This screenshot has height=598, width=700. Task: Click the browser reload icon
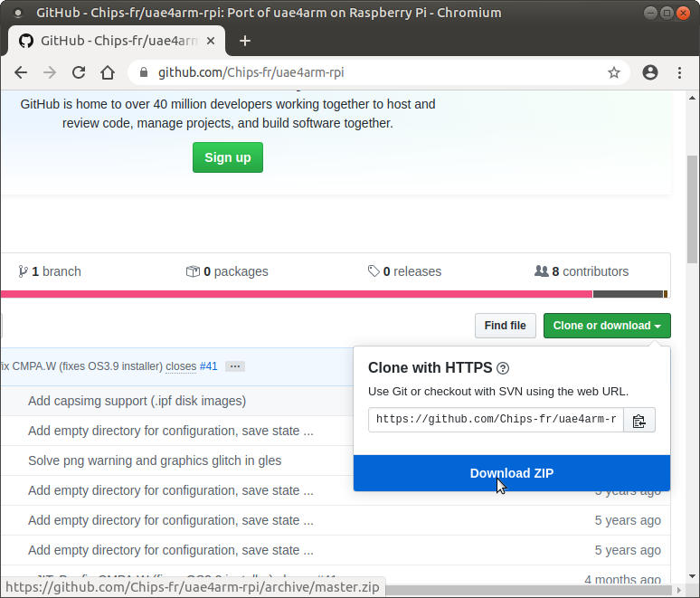tap(79, 72)
